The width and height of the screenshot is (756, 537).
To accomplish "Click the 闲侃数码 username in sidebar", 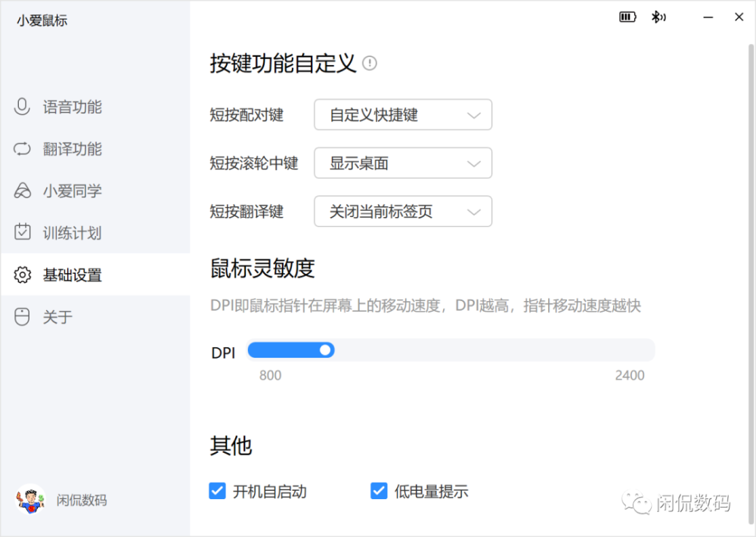I will click(x=82, y=501).
